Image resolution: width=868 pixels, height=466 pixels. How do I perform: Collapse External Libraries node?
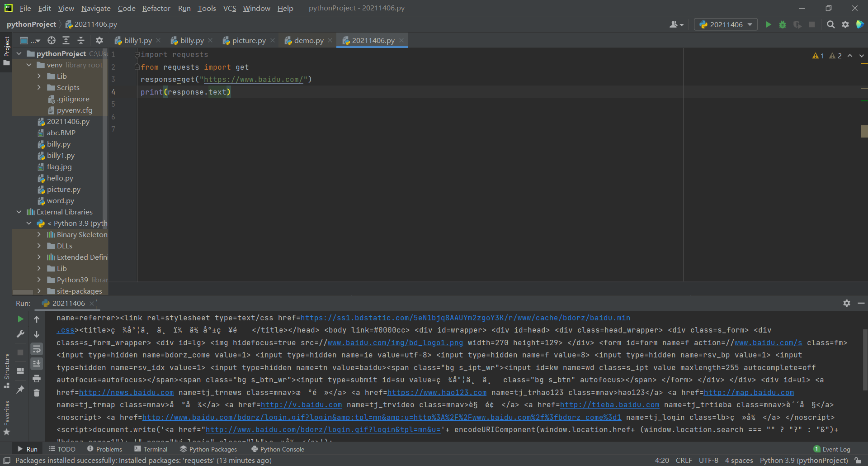19,212
